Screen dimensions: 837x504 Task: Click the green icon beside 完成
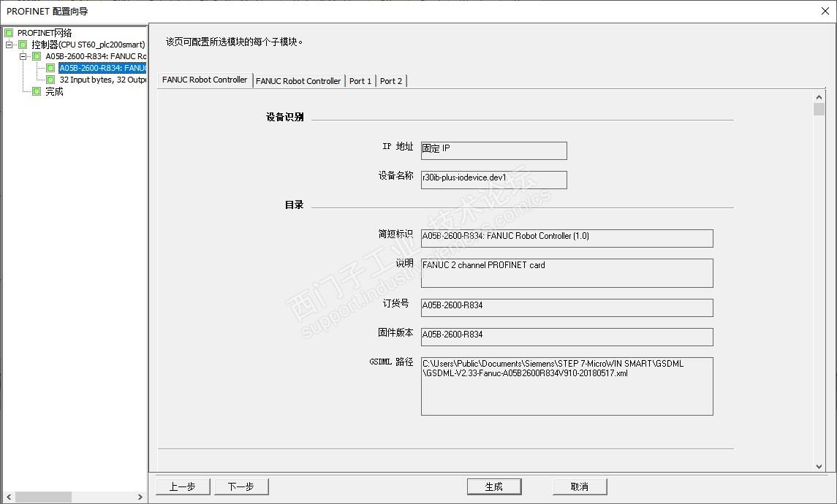37,91
